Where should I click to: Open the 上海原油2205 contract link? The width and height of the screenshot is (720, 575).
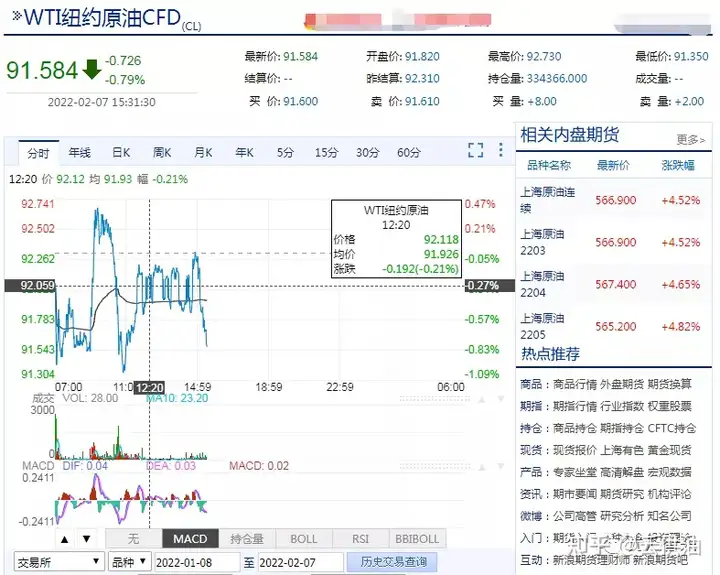click(x=542, y=327)
